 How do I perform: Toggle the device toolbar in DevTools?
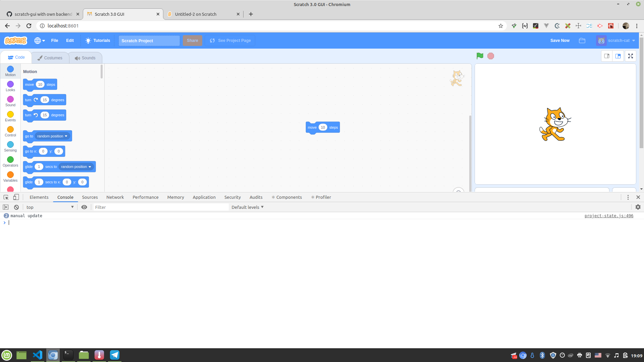(x=16, y=197)
